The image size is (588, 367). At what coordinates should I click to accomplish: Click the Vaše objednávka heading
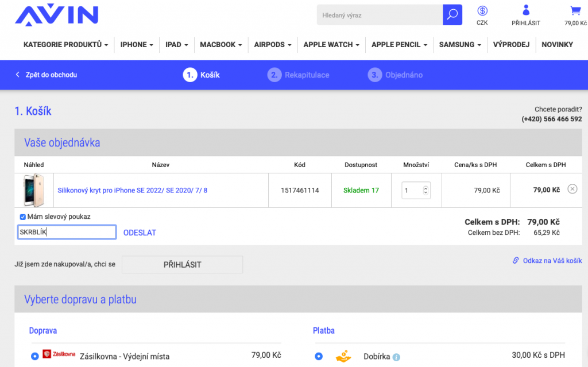62,142
